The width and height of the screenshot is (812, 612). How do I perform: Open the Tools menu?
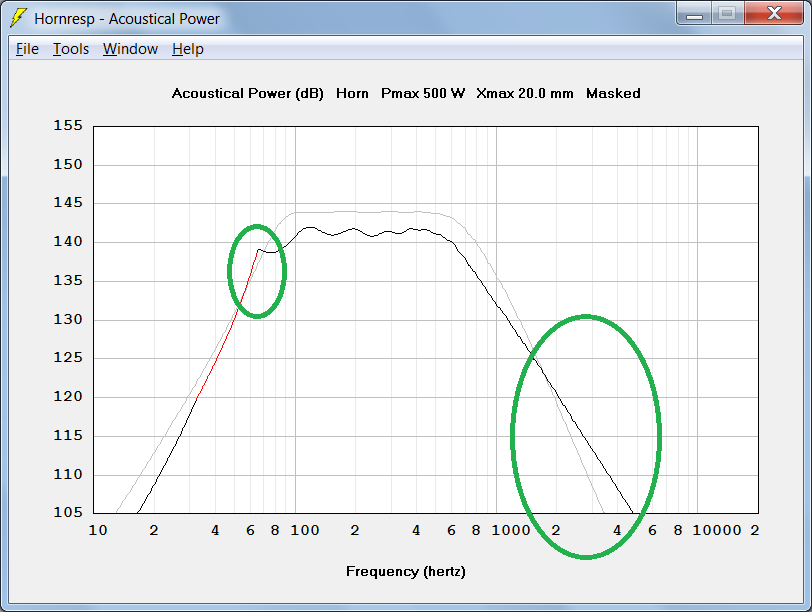click(71, 49)
